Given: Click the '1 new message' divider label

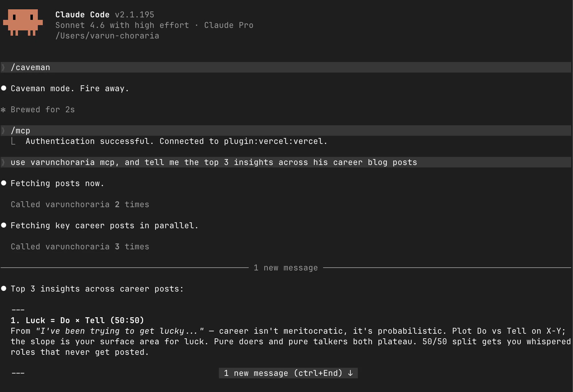Looking at the screenshot, I should coord(286,268).
